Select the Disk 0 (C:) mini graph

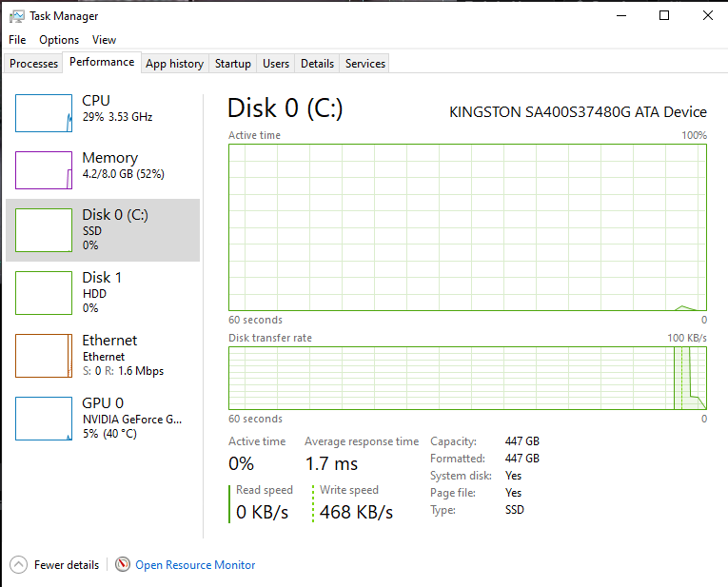click(44, 230)
